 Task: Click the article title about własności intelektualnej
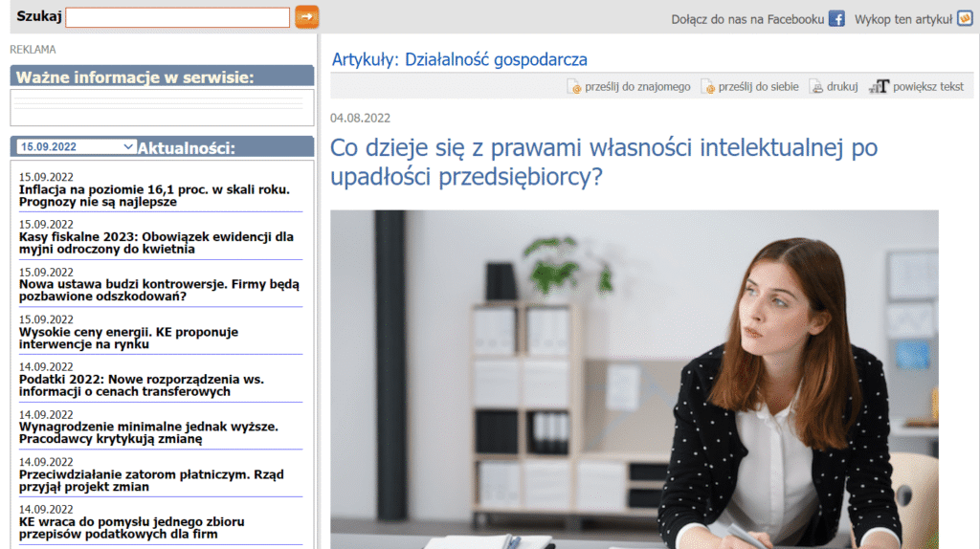point(603,163)
